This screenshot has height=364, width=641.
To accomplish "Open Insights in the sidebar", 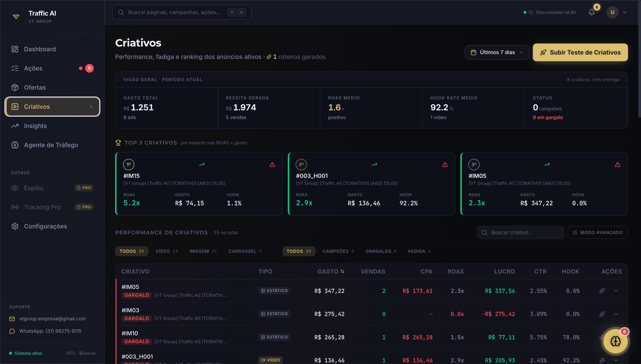I will click(52, 126).
